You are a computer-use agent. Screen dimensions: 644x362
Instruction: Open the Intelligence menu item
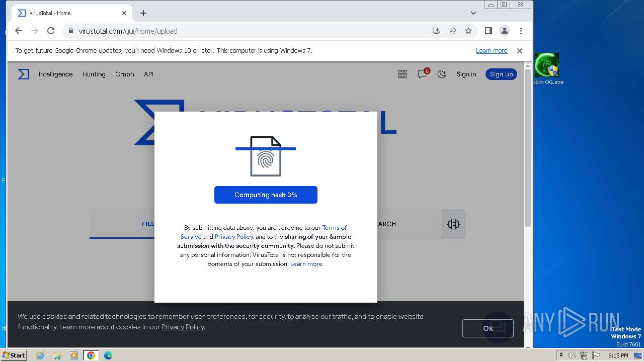[x=55, y=74]
